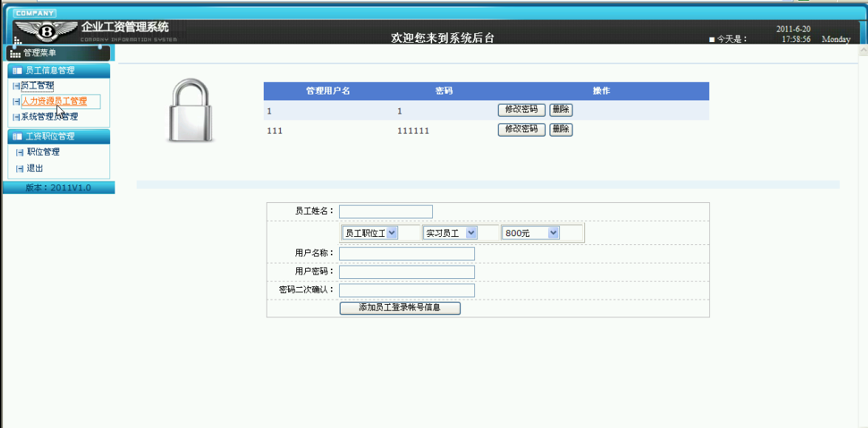Screen dimensions: 868x428
Task: Click the winged B logo
Action: pos(47,32)
